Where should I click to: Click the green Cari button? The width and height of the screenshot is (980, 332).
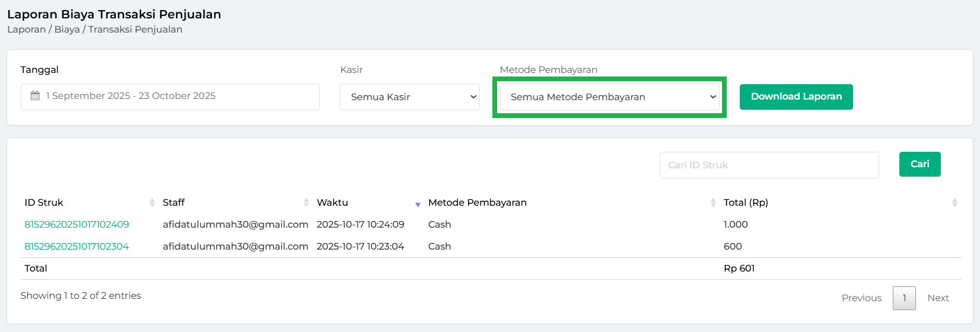tap(919, 164)
